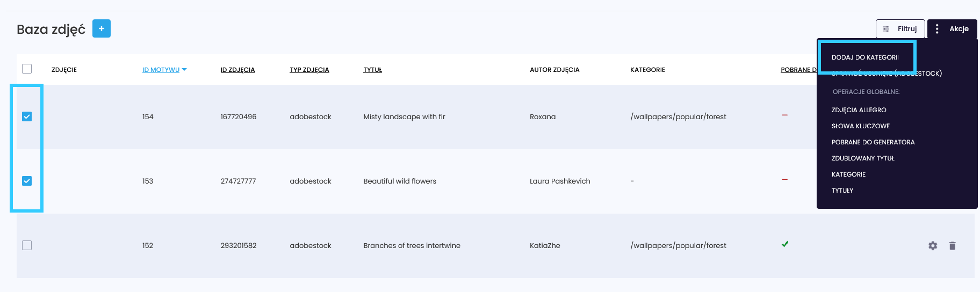Select SŁOWA KLUCZOWE menu option
The image size is (980, 292).
(860, 126)
